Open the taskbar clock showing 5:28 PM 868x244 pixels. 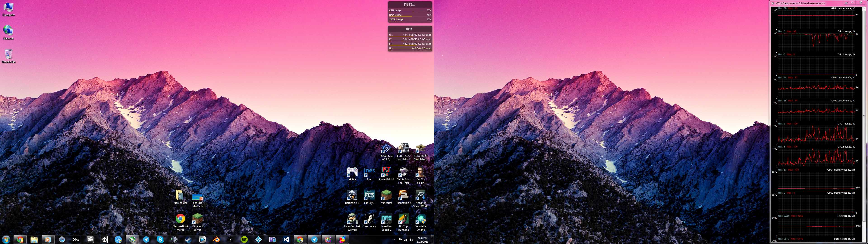[x=422, y=240]
